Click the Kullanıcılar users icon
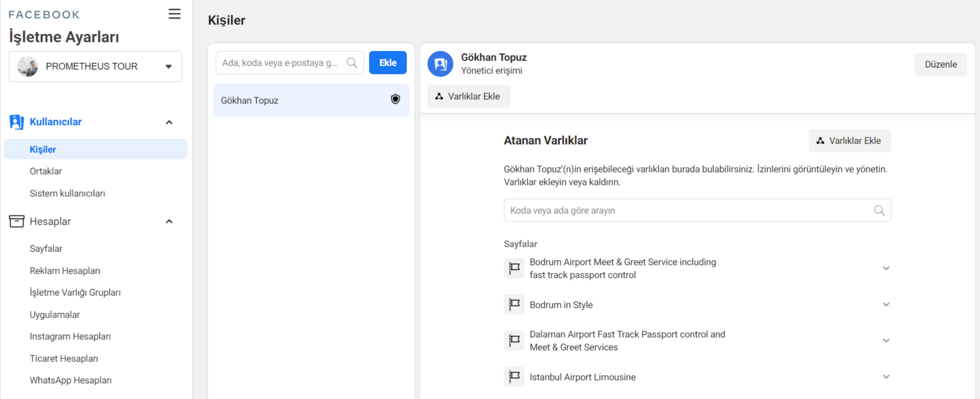The image size is (980, 399). (x=17, y=122)
